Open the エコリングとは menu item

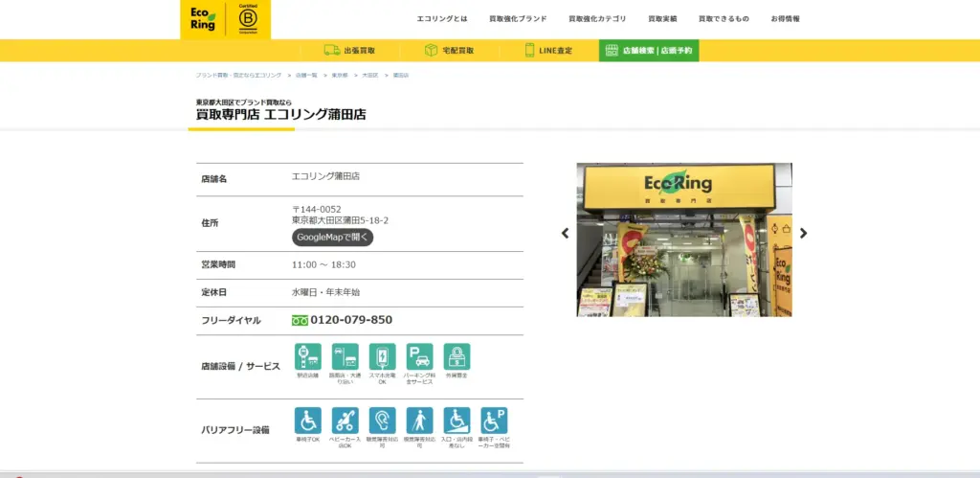[x=442, y=19]
